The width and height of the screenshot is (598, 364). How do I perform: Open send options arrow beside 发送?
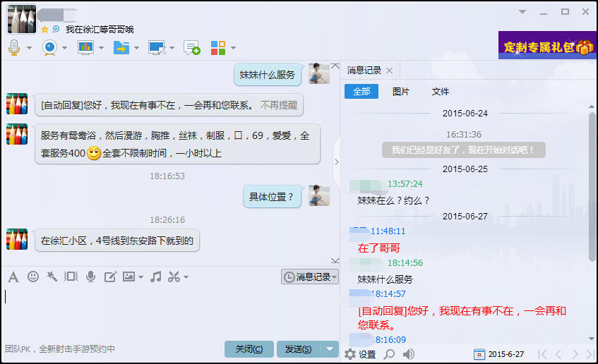coord(330,349)
